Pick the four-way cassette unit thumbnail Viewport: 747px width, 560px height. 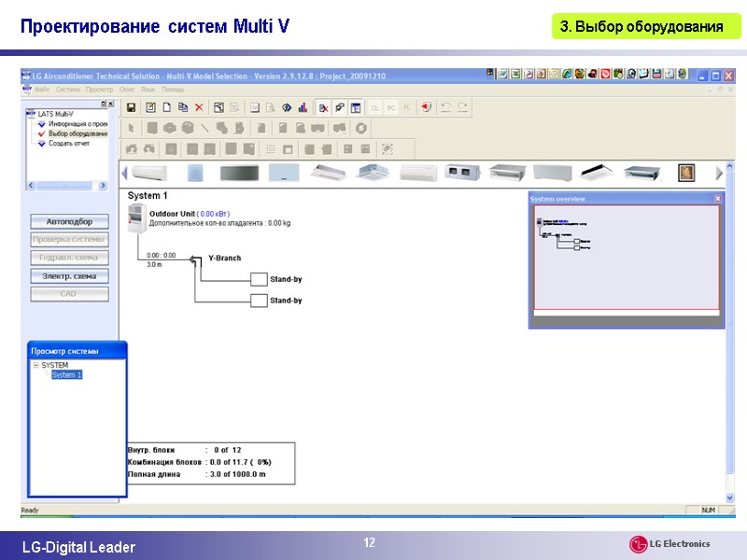tap(373, 173)
